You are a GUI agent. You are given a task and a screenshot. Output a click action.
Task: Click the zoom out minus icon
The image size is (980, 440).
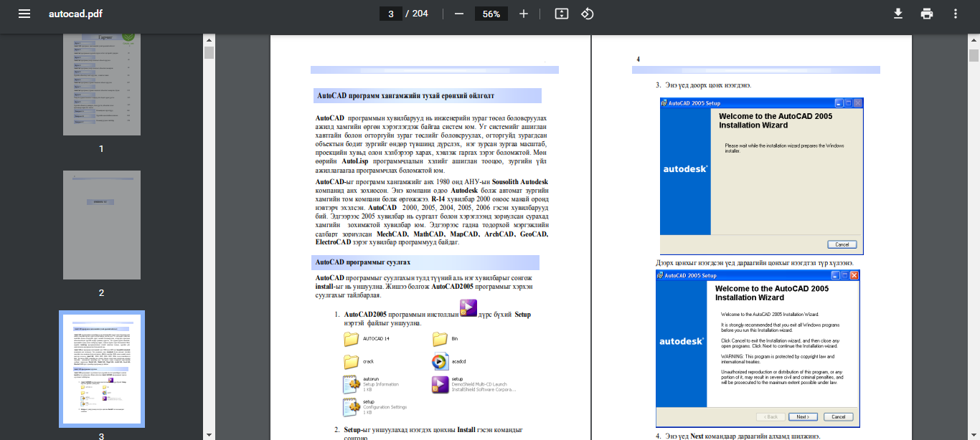[x=459, y=14]
